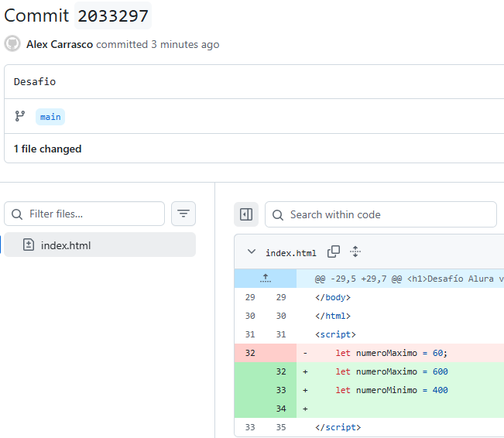Click the magnifier icon in Filter files
504x438 pixels.
click(x=17, y=214)
